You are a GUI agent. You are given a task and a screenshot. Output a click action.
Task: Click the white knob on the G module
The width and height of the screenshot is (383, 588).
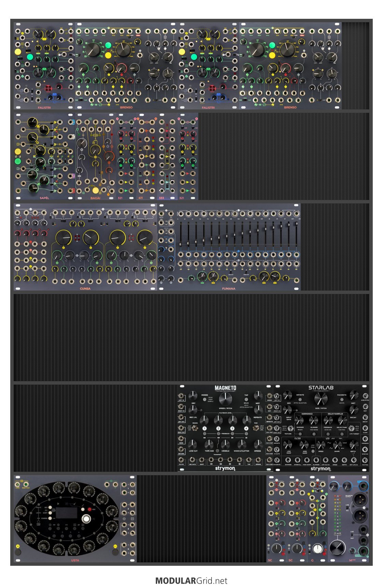click(x=317, y=548)
